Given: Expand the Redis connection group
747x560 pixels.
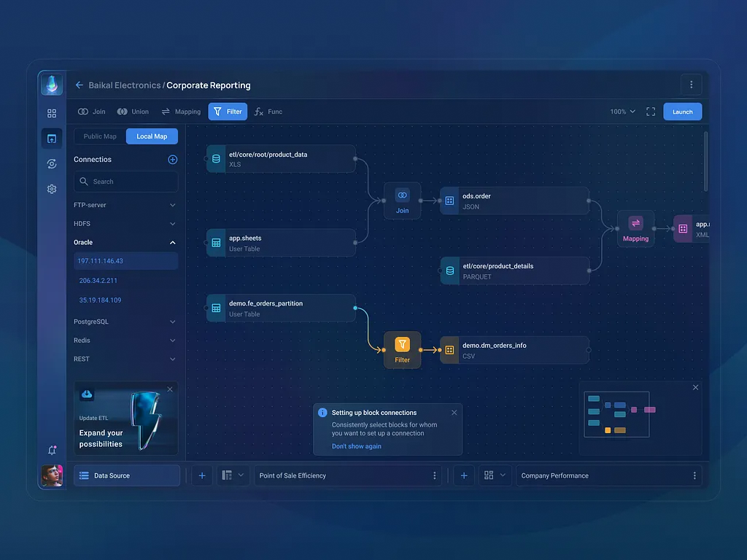Looking at the screenshot, I should pyautogui.click(x=125, y=340).
